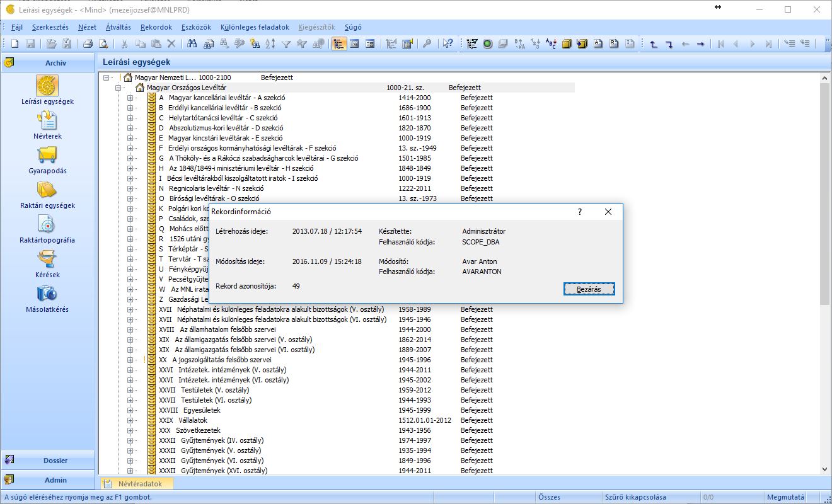This screenshot has width=832, height=504.
Task: Click the green circle status icon
Action: (x=487, y=44)
